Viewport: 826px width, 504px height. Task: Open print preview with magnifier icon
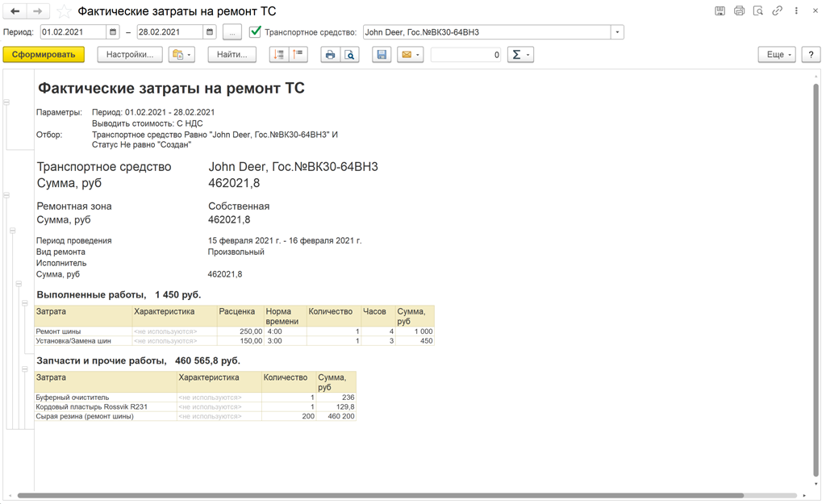[x=349, y=55]
